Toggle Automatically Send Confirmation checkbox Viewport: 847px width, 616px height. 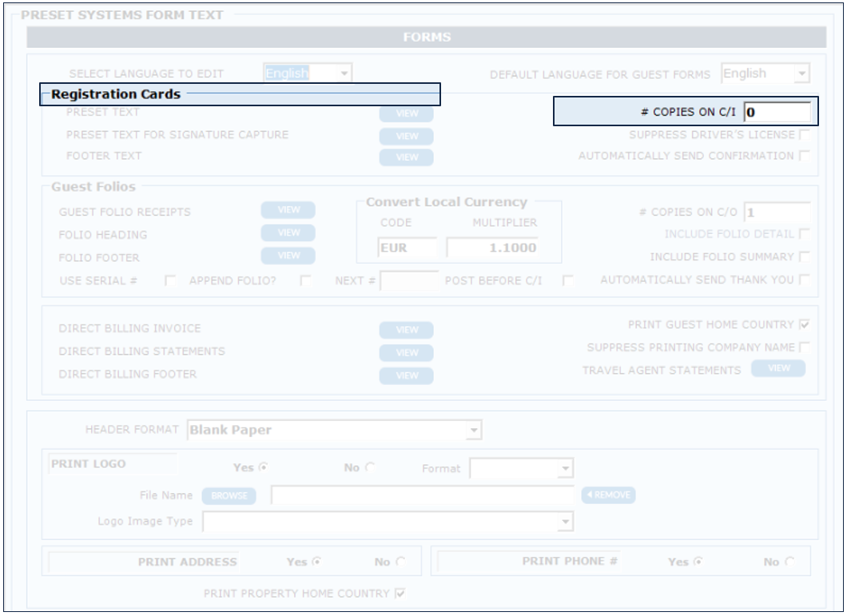[804, 156]
